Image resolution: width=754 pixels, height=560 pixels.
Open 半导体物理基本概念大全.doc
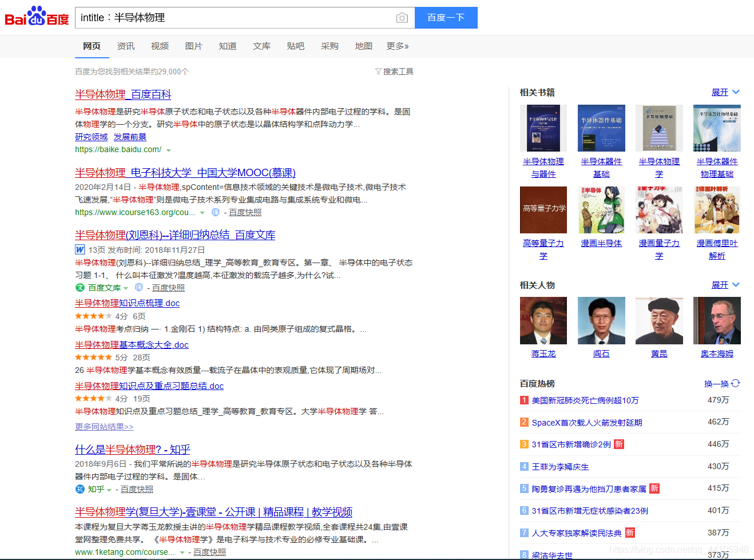pyautogui.click(x=132, y=345)
